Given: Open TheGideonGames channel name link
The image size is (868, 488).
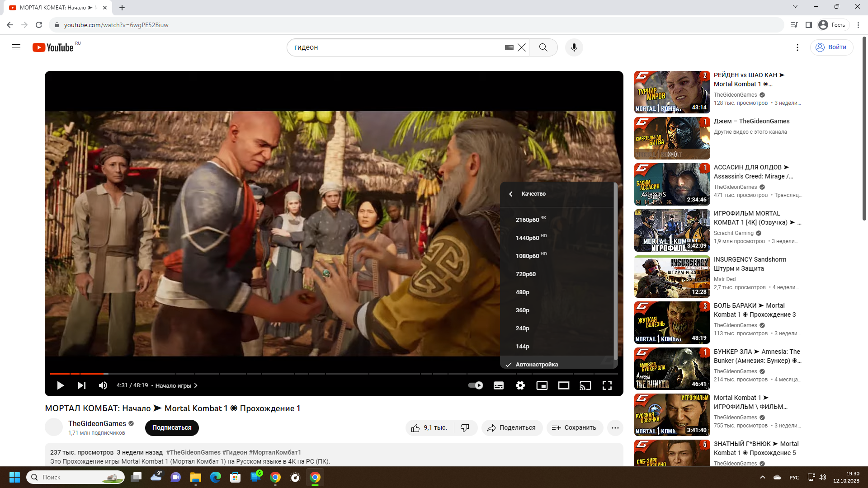Looking at the screenshot, I should (x=97, y=423).
